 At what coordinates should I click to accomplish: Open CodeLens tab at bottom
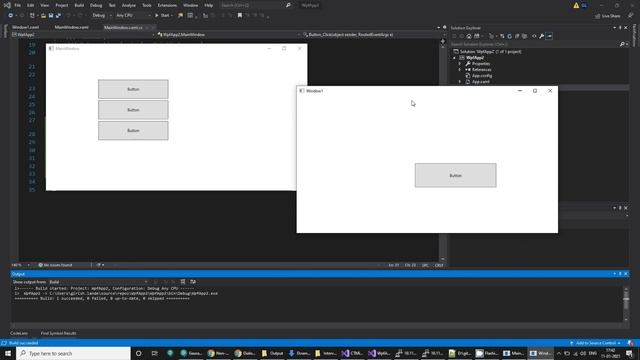coord(19,333)
